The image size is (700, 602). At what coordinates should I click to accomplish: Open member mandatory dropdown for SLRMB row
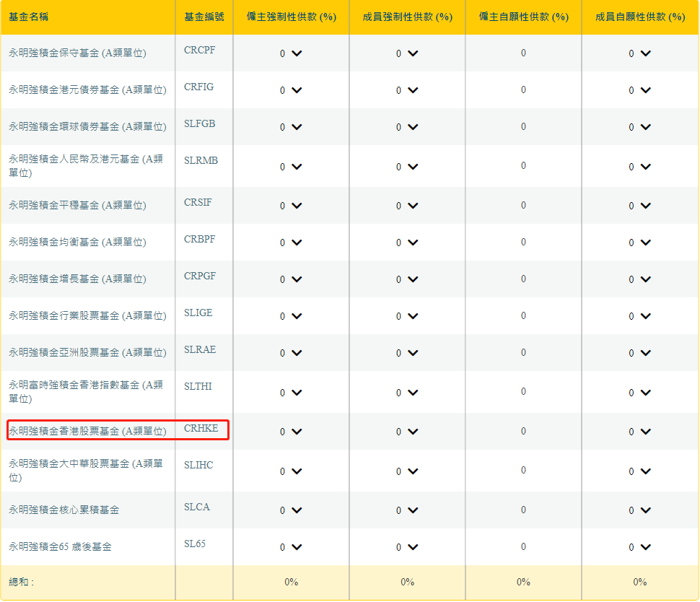[407, 167]
